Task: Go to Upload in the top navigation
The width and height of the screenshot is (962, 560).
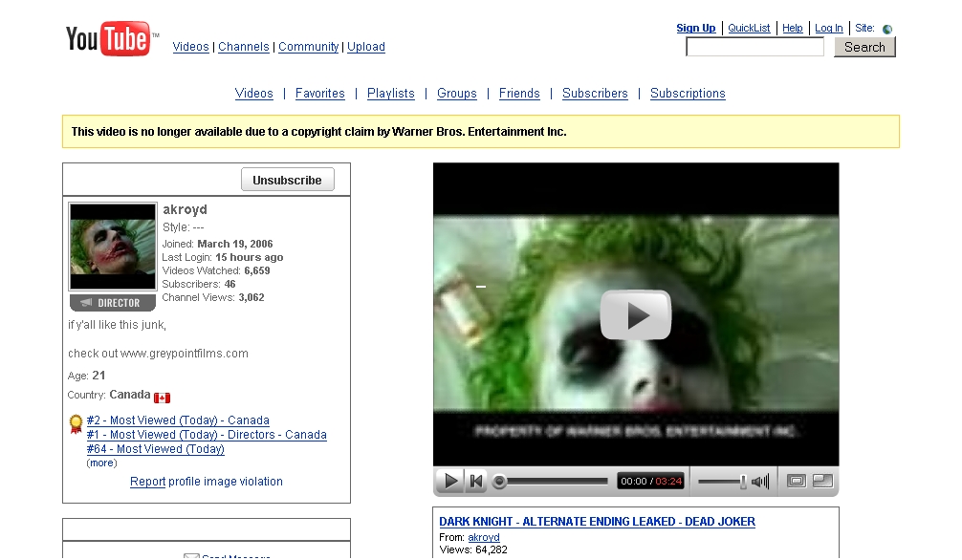Action: (x=365, y=47)
